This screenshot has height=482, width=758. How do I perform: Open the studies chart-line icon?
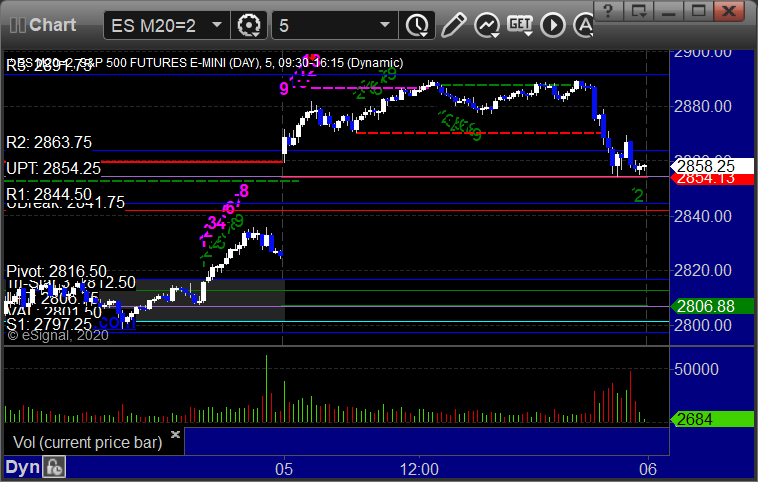tap(486, 25)
